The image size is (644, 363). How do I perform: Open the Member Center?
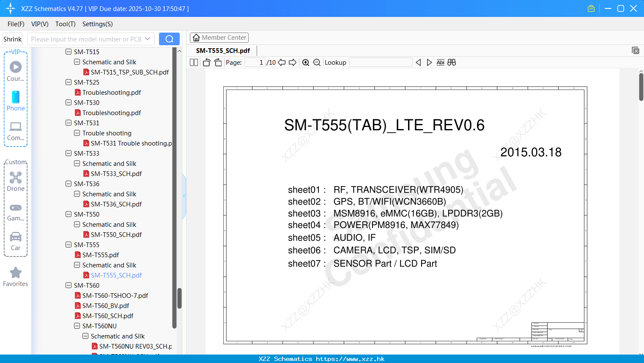point(219,38)
